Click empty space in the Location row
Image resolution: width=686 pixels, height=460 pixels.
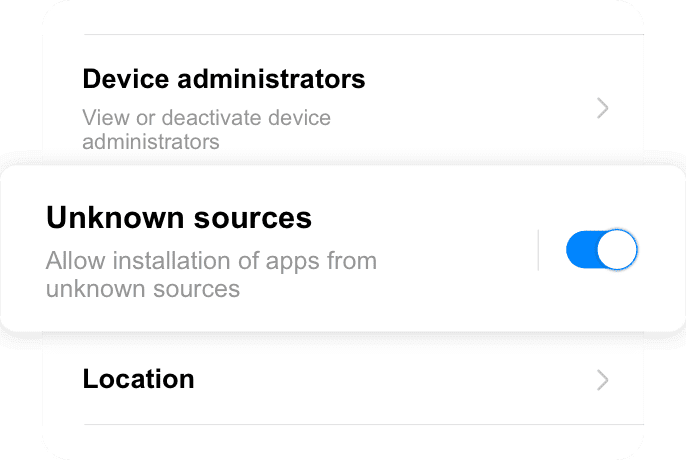point(400,380)
